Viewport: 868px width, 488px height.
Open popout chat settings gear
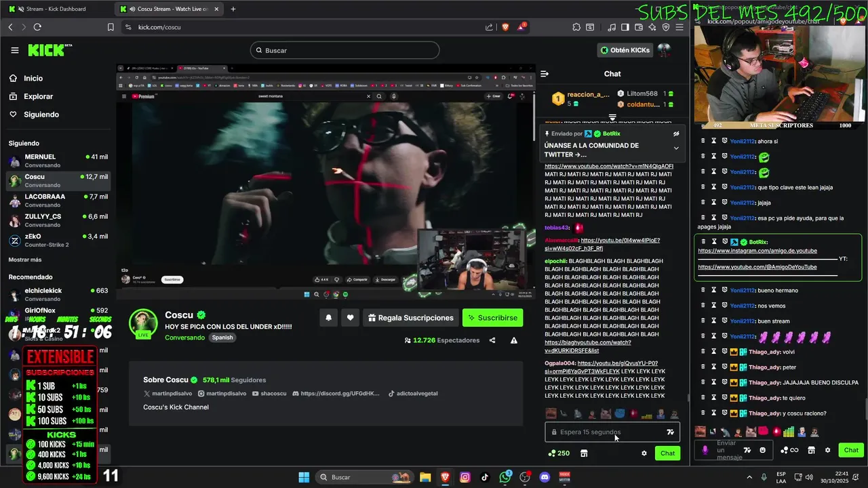coord(827,450)
